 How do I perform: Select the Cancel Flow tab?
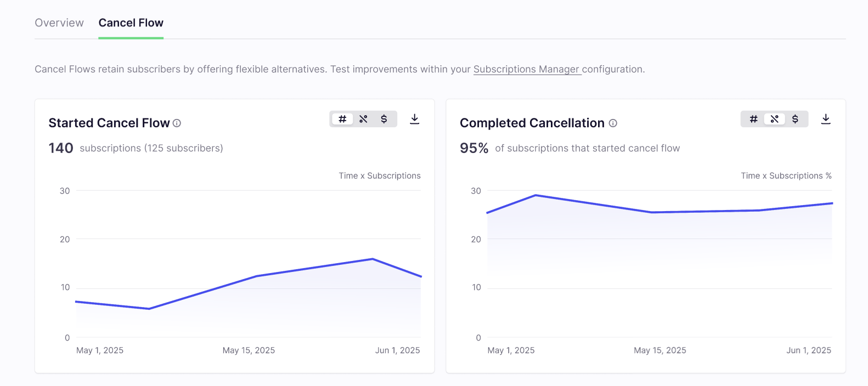pyautogui.click(x=131, y=23)
